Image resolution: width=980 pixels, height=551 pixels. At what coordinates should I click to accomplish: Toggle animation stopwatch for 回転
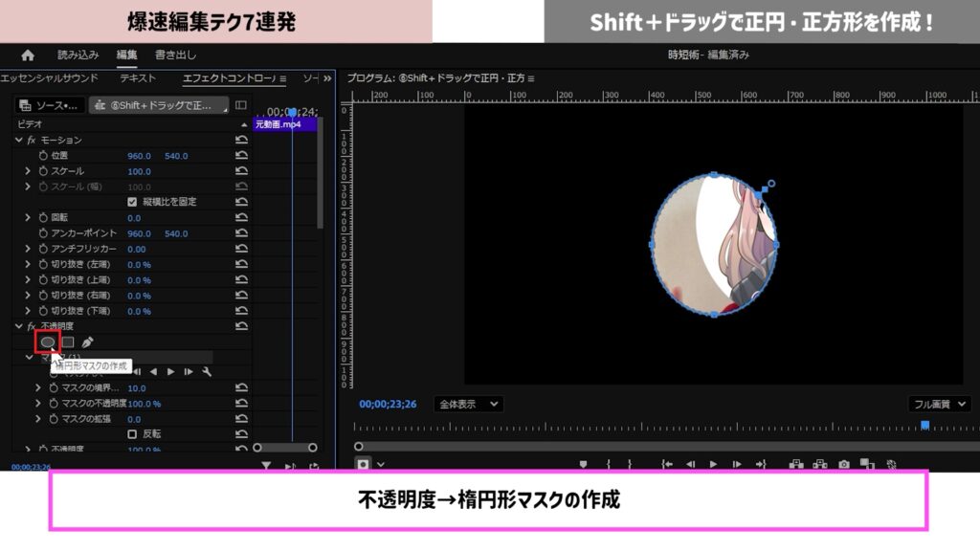click(43, 217)
